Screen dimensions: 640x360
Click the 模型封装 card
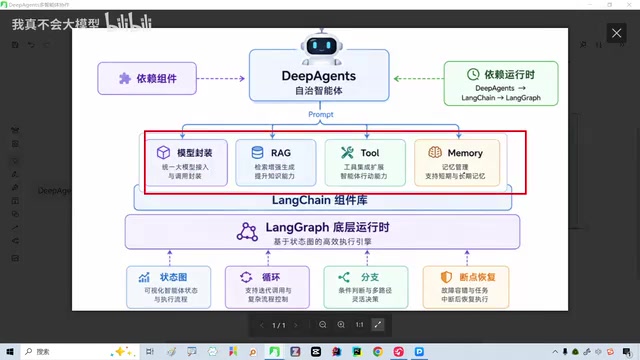[186, 163]
